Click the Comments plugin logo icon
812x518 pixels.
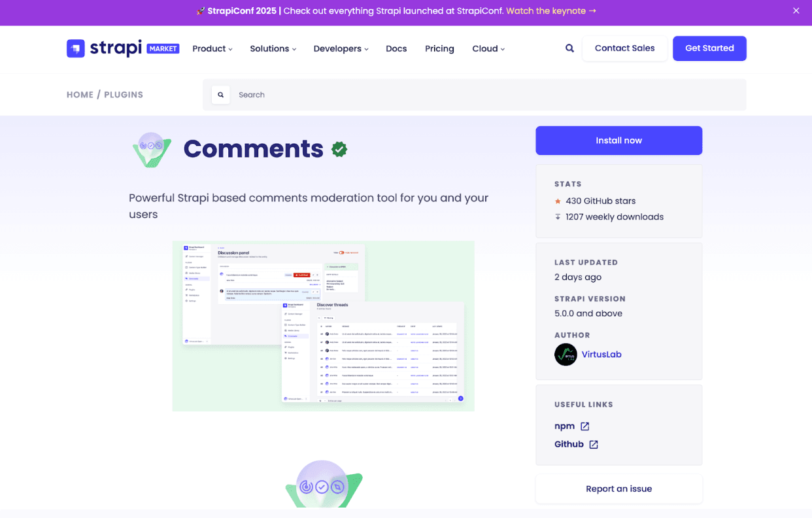click(152, 149)
